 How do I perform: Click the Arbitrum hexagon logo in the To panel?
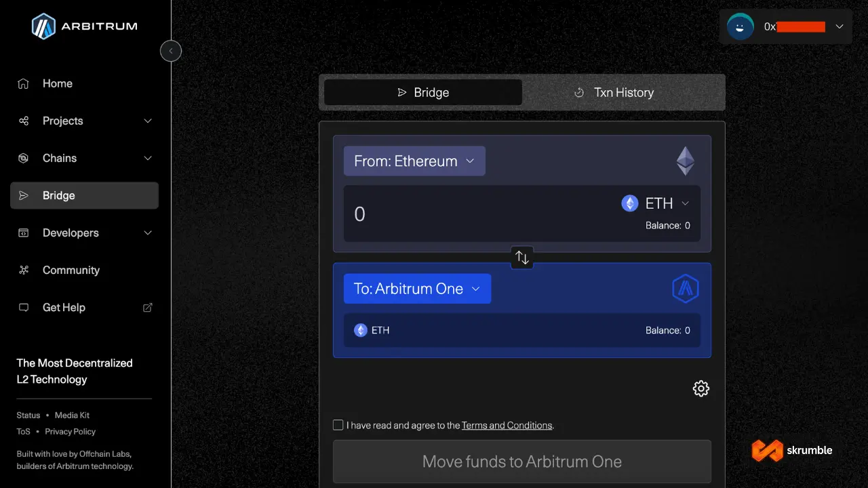tap(686, 289)
